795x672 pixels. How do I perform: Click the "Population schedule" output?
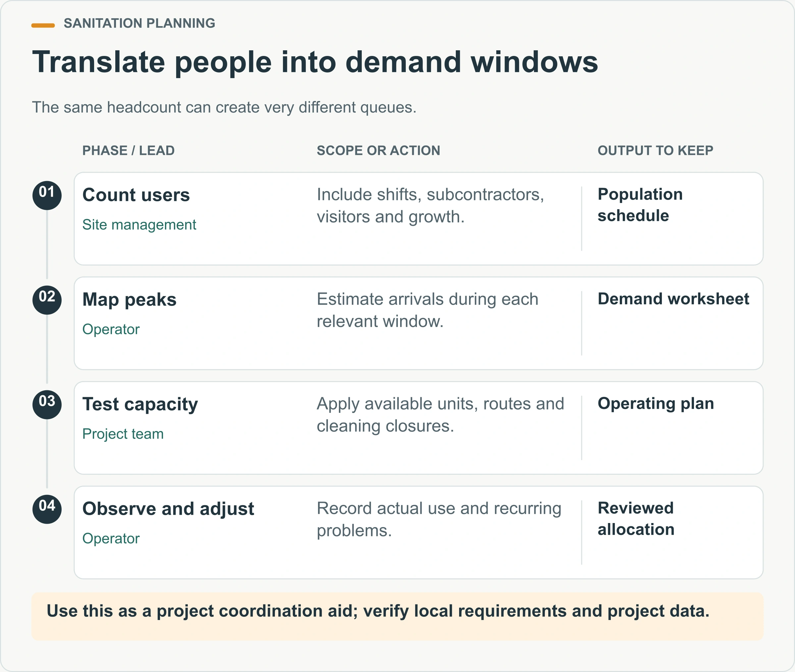coord(640,205)
